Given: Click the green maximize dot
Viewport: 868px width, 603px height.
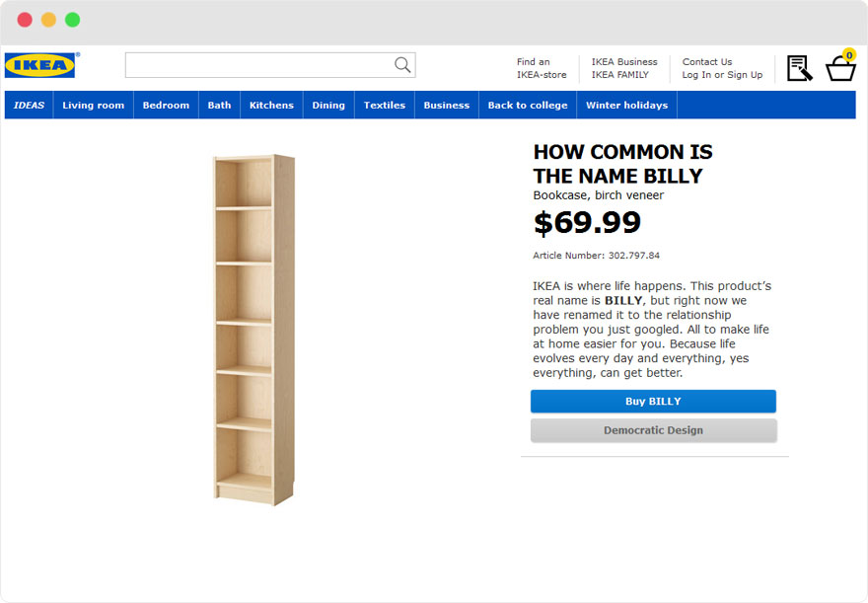Looking at the screenshot, I should click(x=72, y=20).
